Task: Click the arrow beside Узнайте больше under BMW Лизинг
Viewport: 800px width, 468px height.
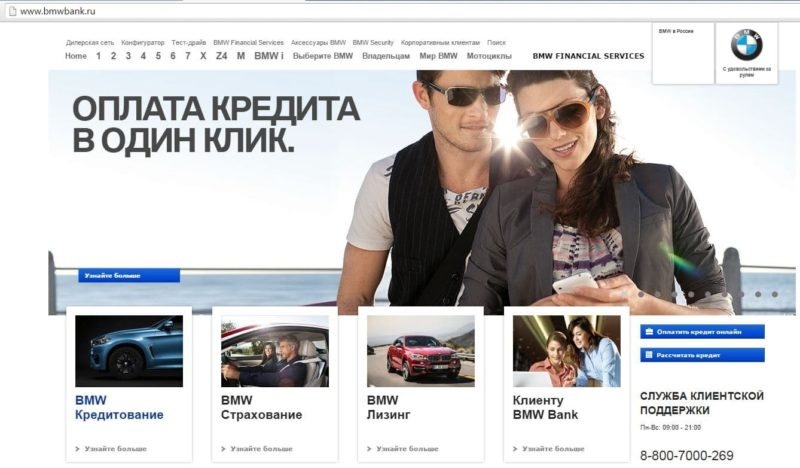Action: (369, 449)
